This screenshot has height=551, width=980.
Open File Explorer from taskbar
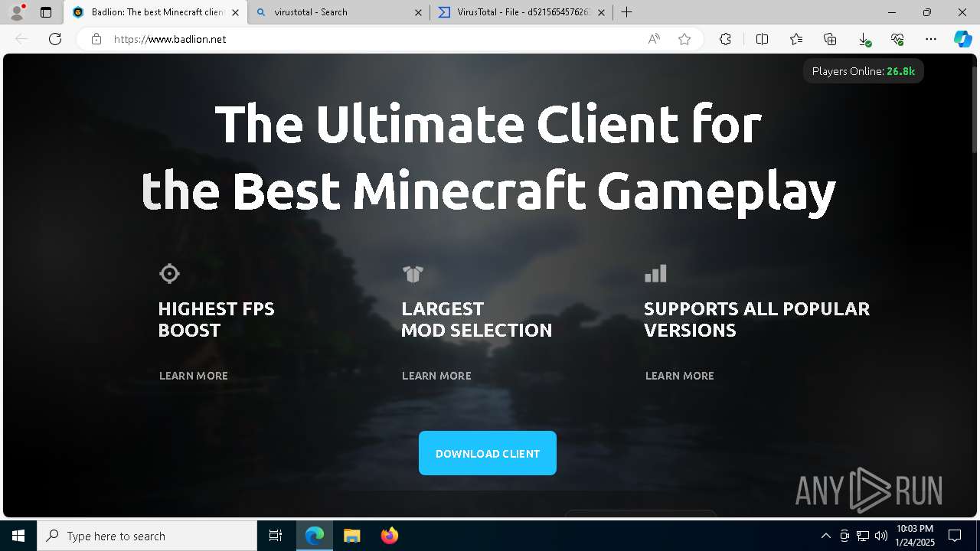pos(351,536)
